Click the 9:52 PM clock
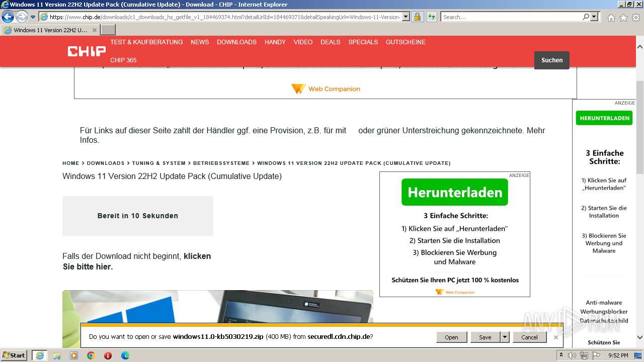Image resolution: width=644 pixels, height=362 pixels. [618, 355]
